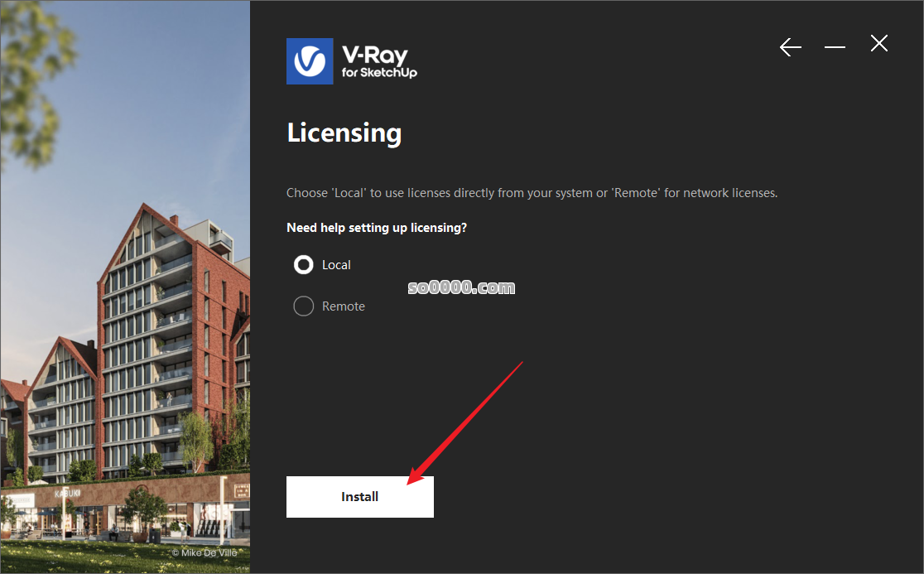The height and width of the screenshot is (574, 924).
Task: Open Need help setting up licensing link
Action: [x=377, y=228]
